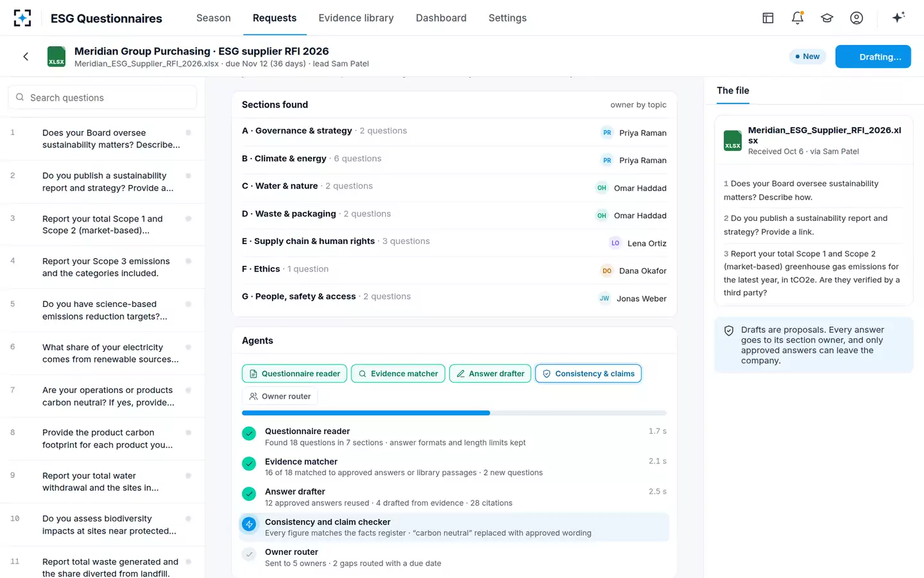Open the layout panel icon
This screenshot has width=924, height=578.
(768, 18)
